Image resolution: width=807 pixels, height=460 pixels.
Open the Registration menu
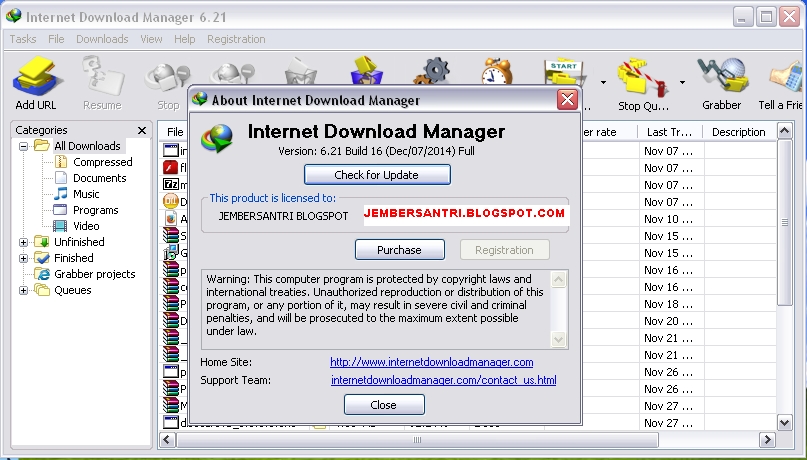236,39
